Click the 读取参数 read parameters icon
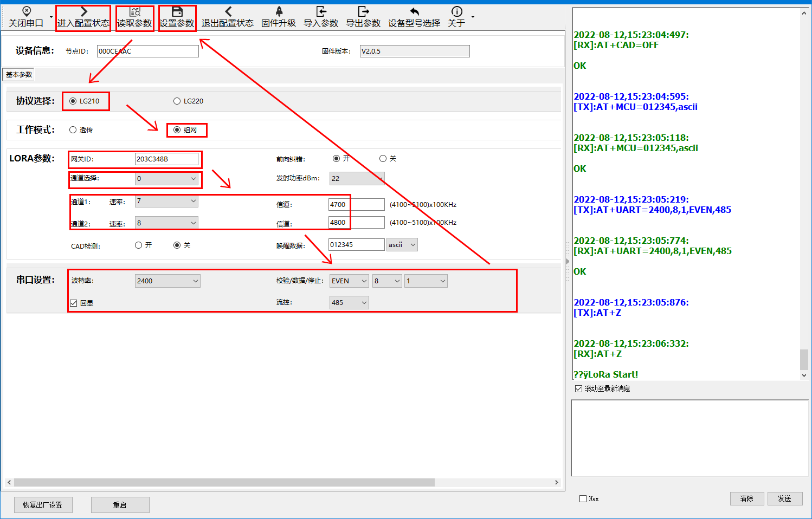The height and width of the screenshot is (519, 812). pos(135,11)
